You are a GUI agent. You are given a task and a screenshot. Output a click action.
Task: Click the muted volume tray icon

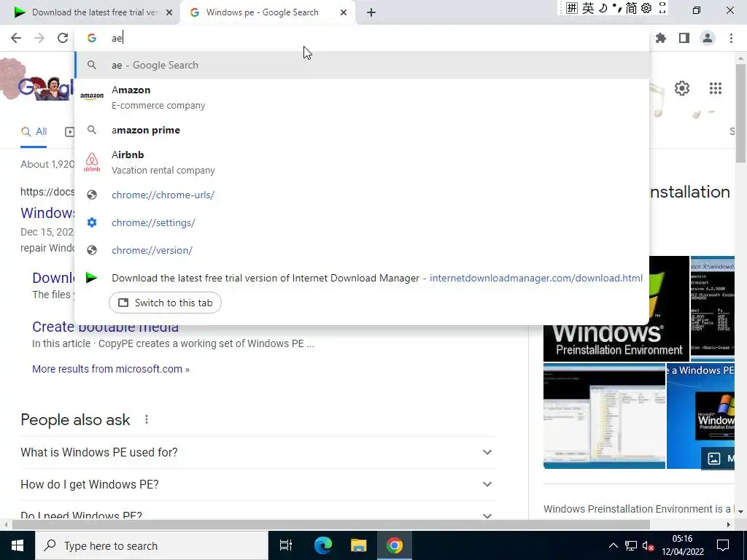point(648,545)
